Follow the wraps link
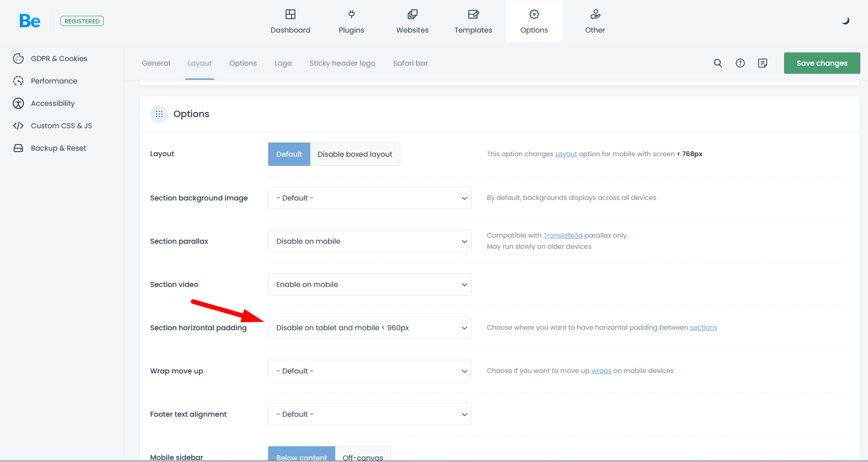This screenshot has height=462, width=868. [601, 370]
